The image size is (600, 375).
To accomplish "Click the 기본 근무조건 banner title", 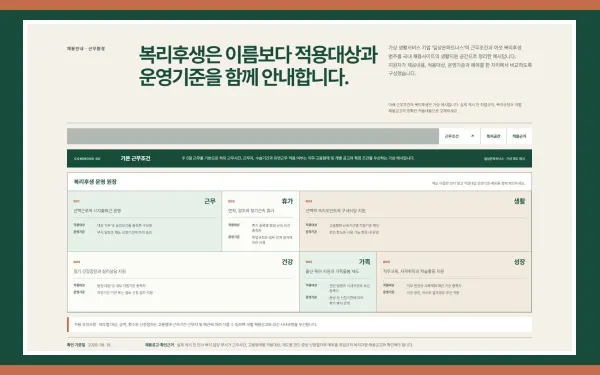I will tap(135, 158).
